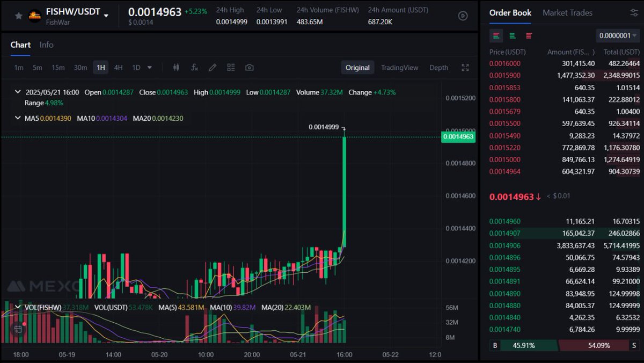Select bid price 0.0014906
This screenshot has width=644, height=363.
coord(505,245)
